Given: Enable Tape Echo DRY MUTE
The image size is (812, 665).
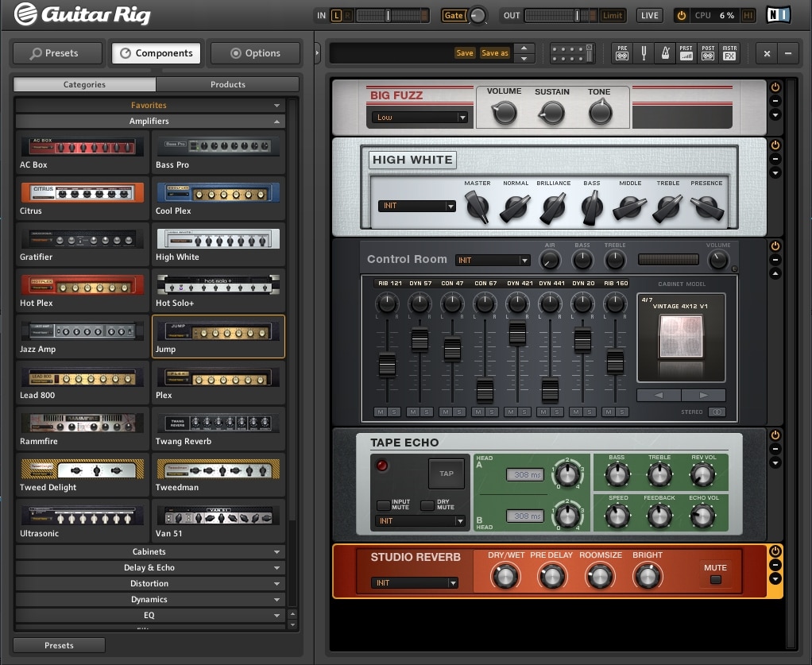Looking at the screenshot, I should tap(427, 505).
